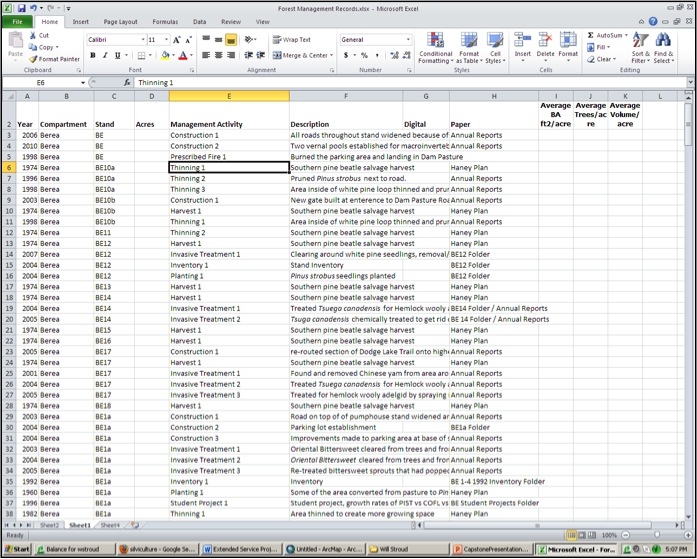Click the Borders icon
Viewport: 697px width, 559px height.
pos(141,56)
